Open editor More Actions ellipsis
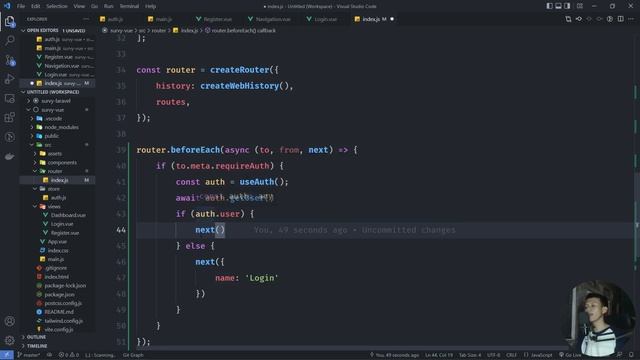640x360 pixels. [x=631, y=19]
